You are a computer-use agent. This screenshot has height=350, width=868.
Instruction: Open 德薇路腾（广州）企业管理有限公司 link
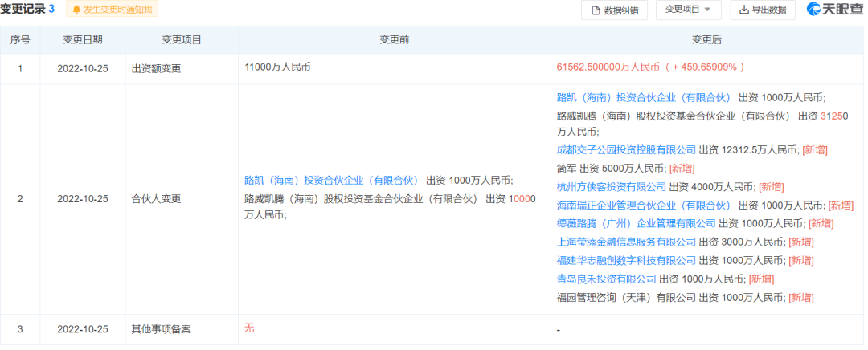click(636, 223)
